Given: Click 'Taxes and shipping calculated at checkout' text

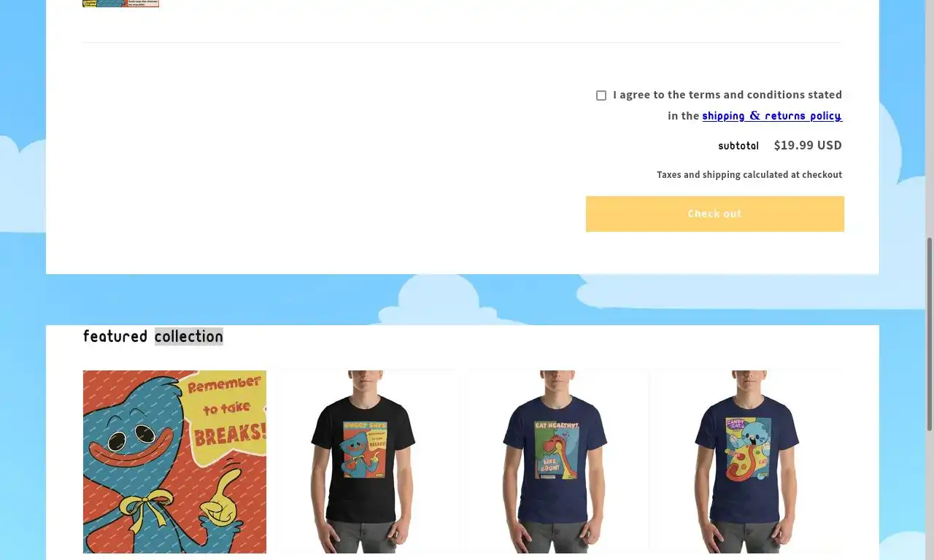Looking at the screenshot, I should pos(749,175).
